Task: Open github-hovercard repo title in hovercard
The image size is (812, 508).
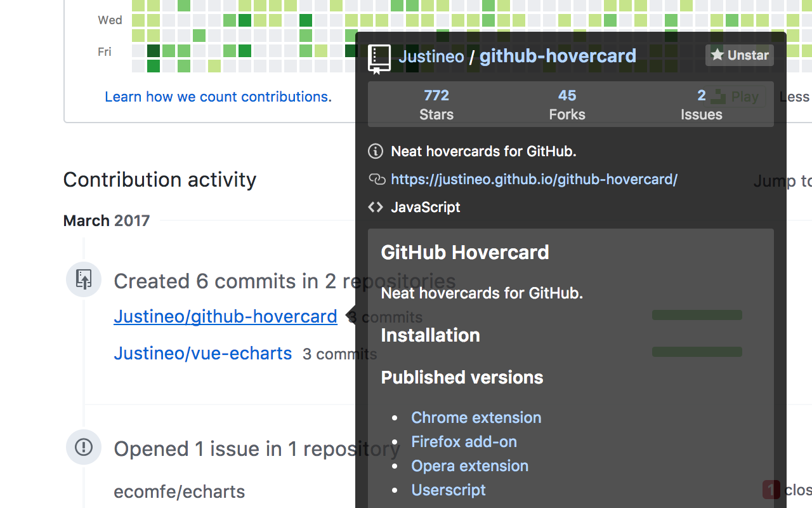Action: tap(558, 56)
